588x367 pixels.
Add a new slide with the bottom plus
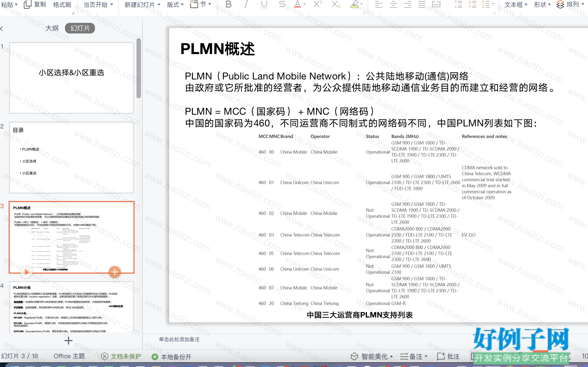click(x=69, y=340)
